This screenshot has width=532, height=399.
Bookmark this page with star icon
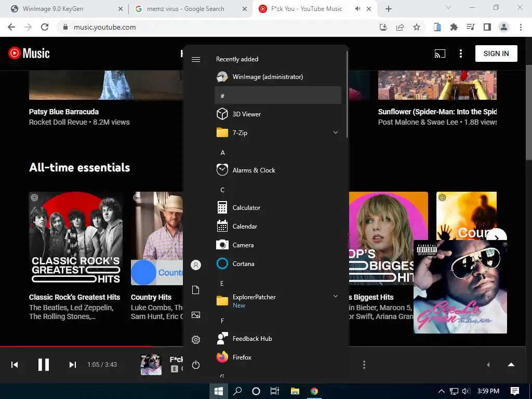[x=417, y=27]
